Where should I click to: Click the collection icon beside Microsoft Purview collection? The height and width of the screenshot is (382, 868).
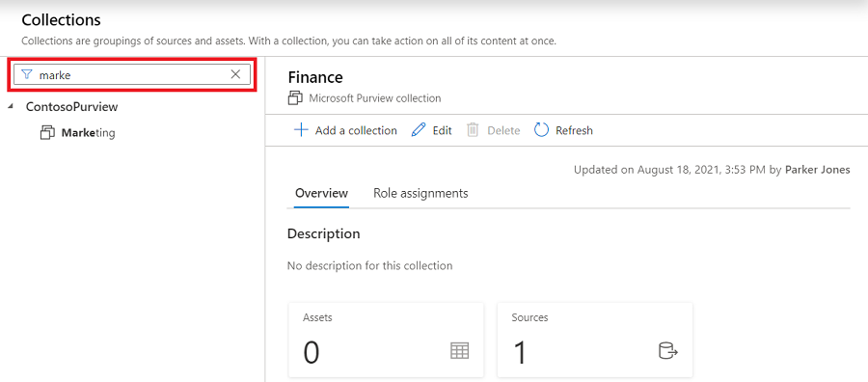pyautogui.click(x=296, y=98)
